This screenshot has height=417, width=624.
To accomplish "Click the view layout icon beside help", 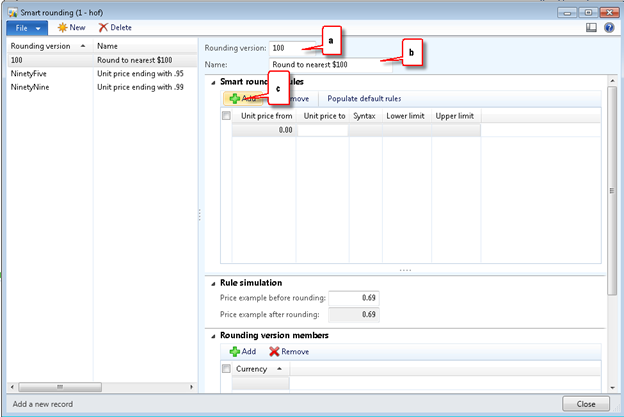I will 591,27.
